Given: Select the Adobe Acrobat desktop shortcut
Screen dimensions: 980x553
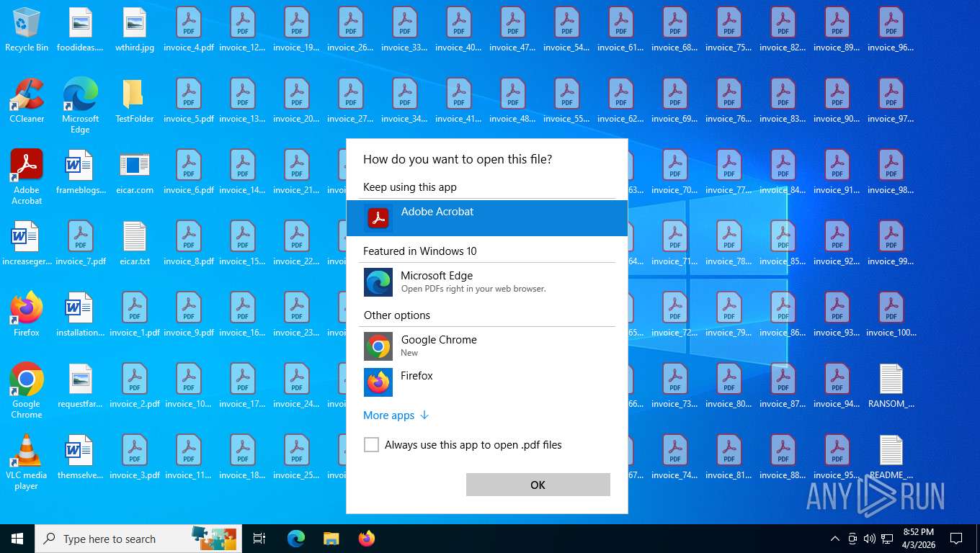Looking at the screenshot, I should (x=27, y=177).
